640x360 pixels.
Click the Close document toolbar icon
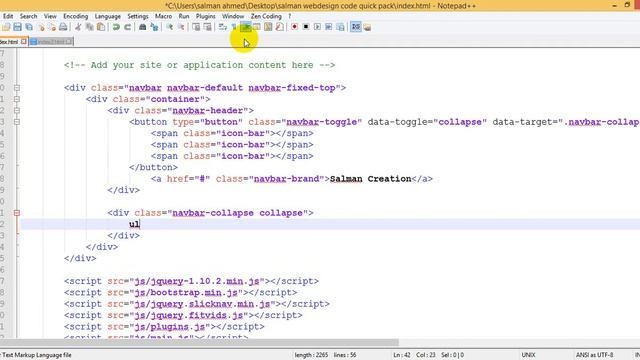pyautogui.click(x=41, y=27)
